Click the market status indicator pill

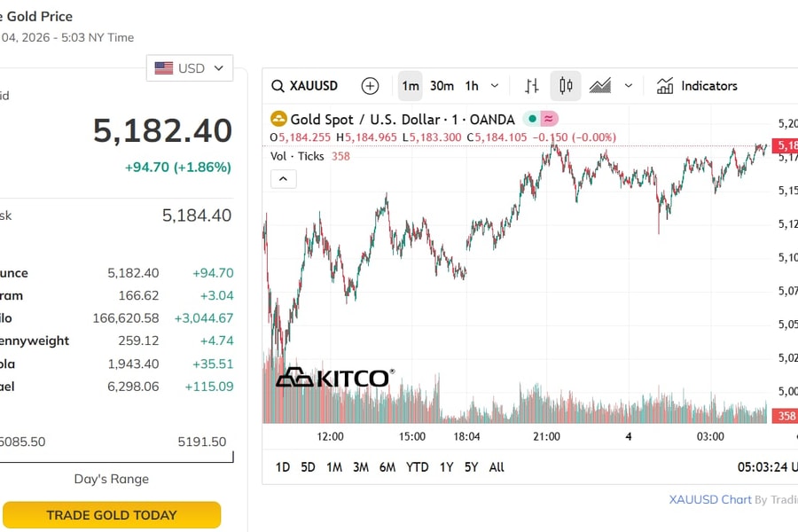540,119
